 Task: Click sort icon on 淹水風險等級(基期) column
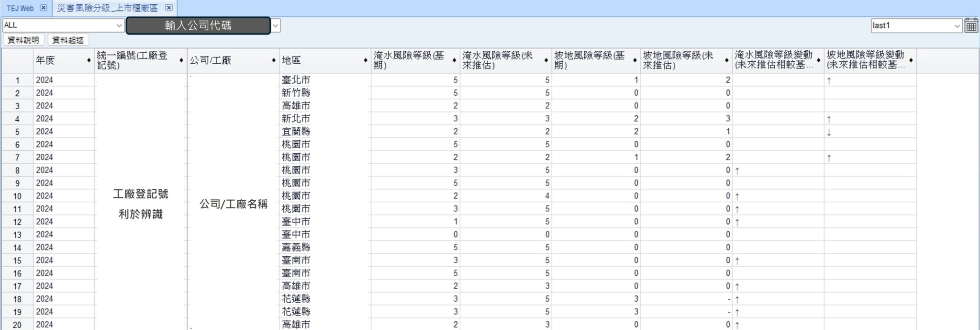coord(454,60)
